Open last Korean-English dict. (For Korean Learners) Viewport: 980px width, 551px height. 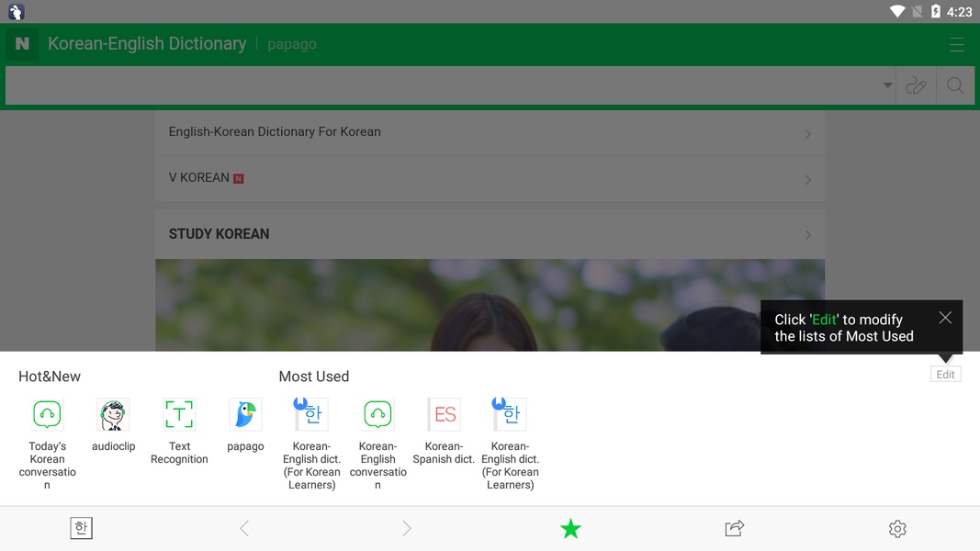(510, 444)
